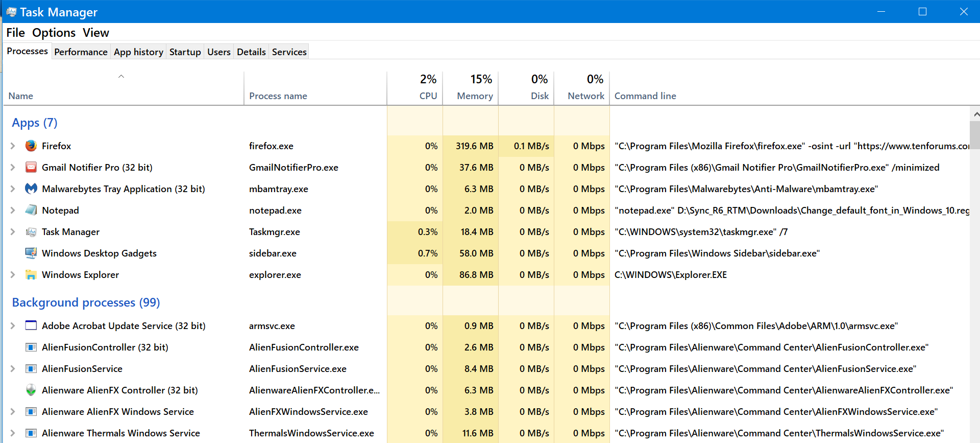This screenshot has width=980, height=443.
Task: Click the 0.1 MB/s disk value
Action: click(531, 146)
